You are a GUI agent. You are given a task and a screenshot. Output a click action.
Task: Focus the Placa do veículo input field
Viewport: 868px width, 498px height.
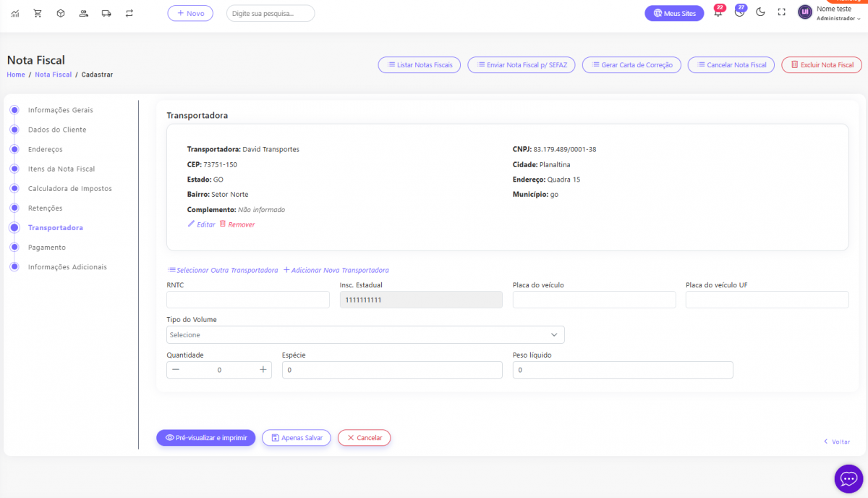click(594, 300)
